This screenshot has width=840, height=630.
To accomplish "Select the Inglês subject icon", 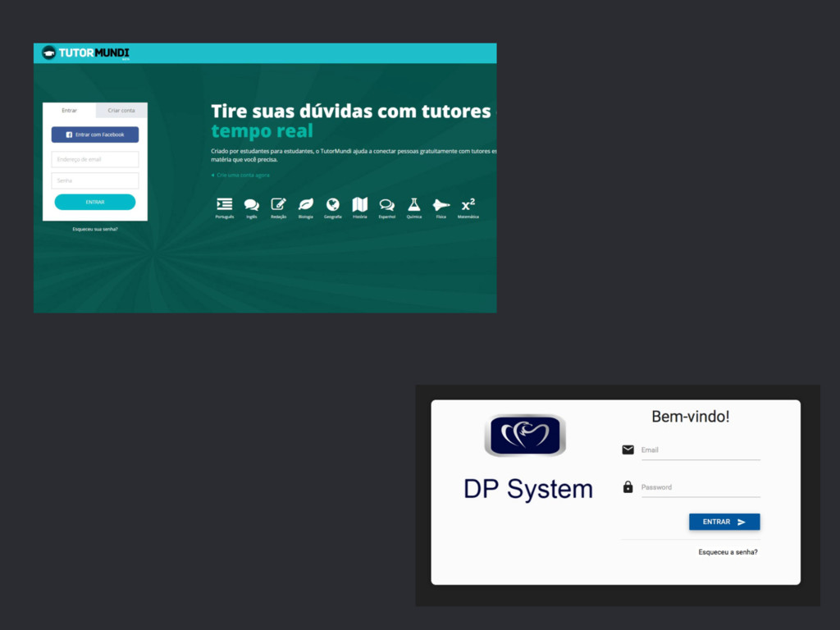I will [251, 204].
